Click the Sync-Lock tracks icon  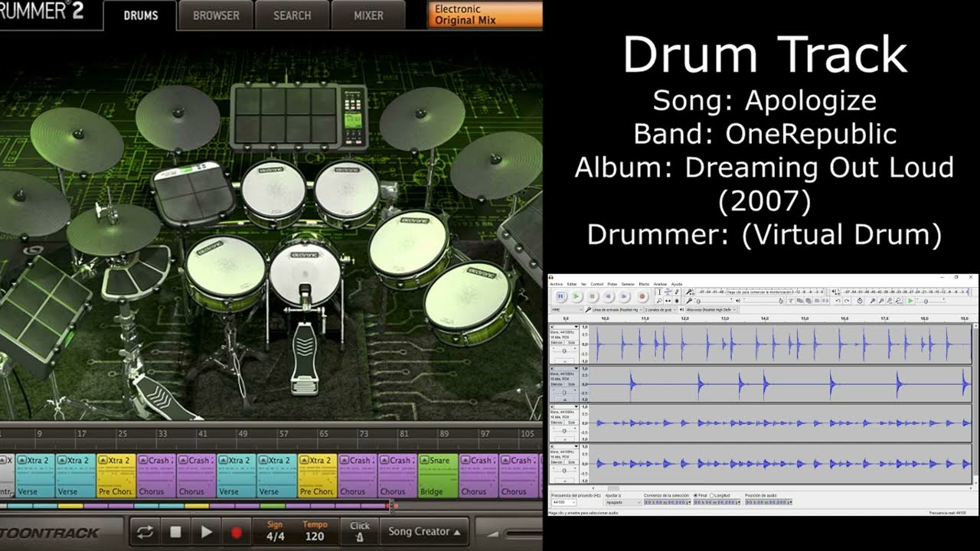coord(860,300)
